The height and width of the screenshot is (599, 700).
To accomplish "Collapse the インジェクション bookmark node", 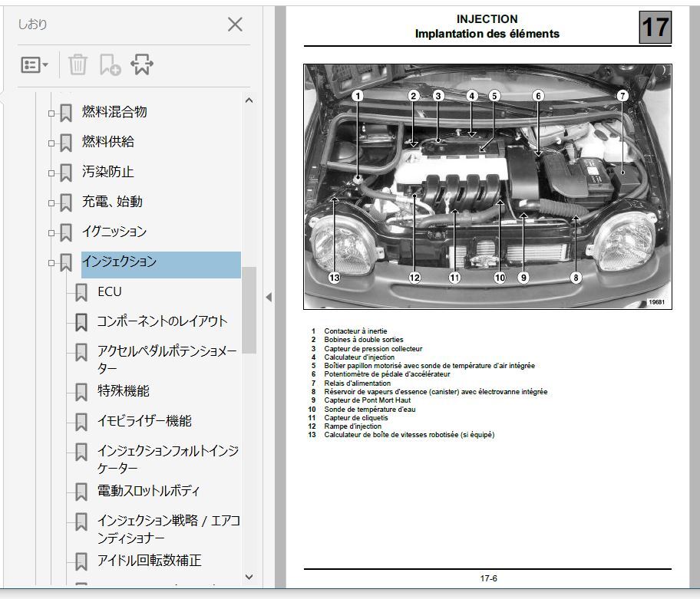I will pyautogui.click(x=51, y=263).
